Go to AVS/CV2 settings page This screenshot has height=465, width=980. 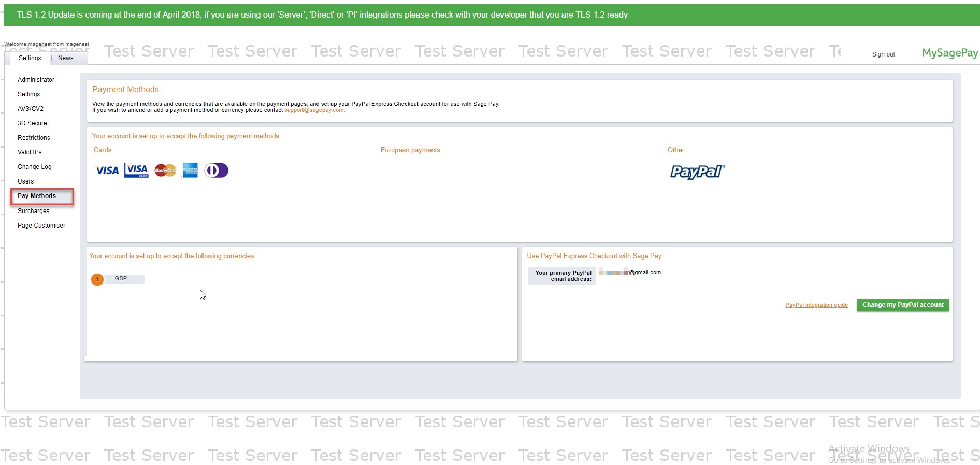coord(31,109)
